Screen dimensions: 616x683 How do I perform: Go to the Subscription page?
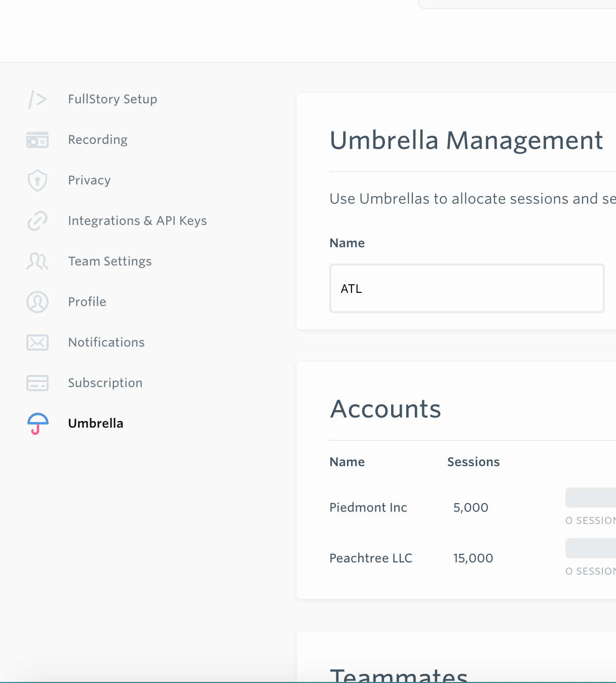(x=105, y=383)
